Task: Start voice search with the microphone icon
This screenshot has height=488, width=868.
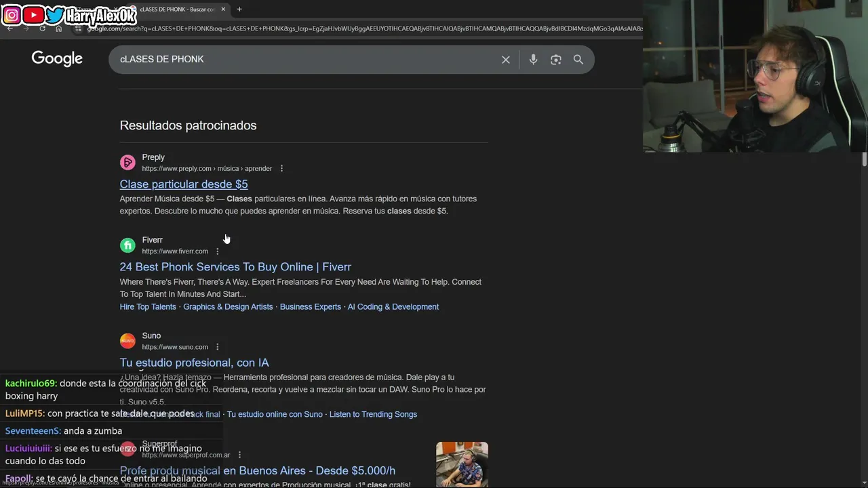Action: 533,60
